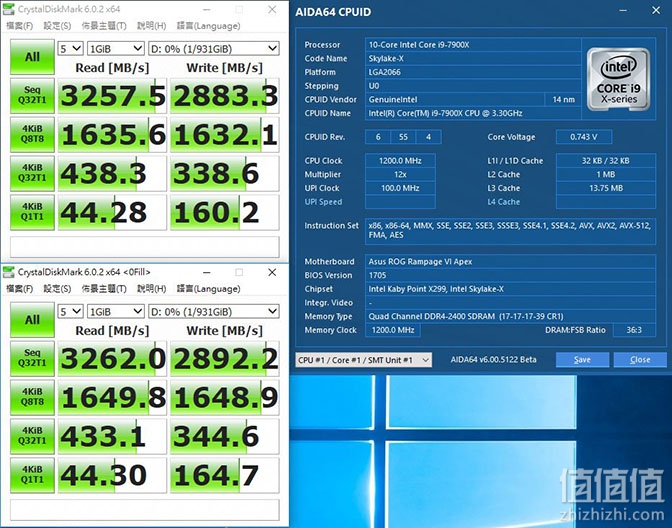Viewport: 672px width, 528px height.
Task: Open 語言(Language) menu in 0Fill CrystalDiskMark window
Action: (208, 288)
